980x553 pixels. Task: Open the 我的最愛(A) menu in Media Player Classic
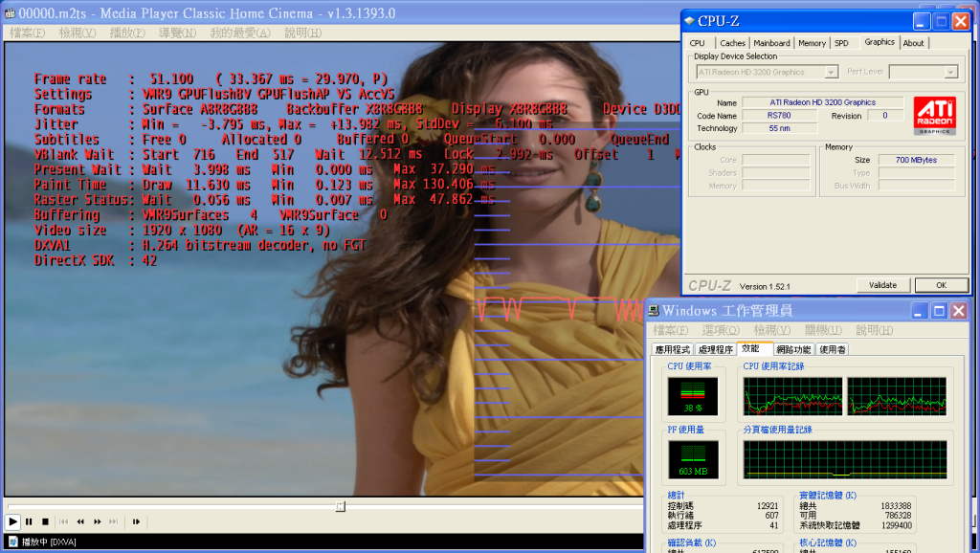240,33
